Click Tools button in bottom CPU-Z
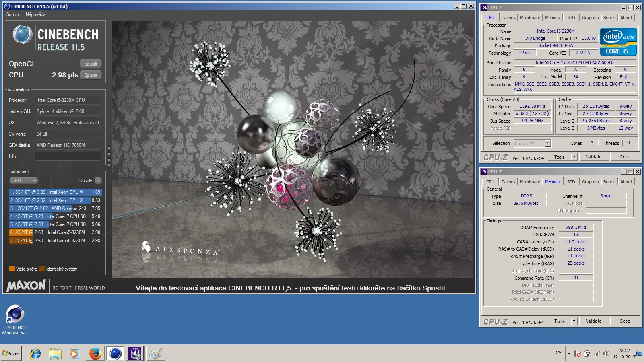The height and width of the screenshot is (362, 644). point(559,321)
